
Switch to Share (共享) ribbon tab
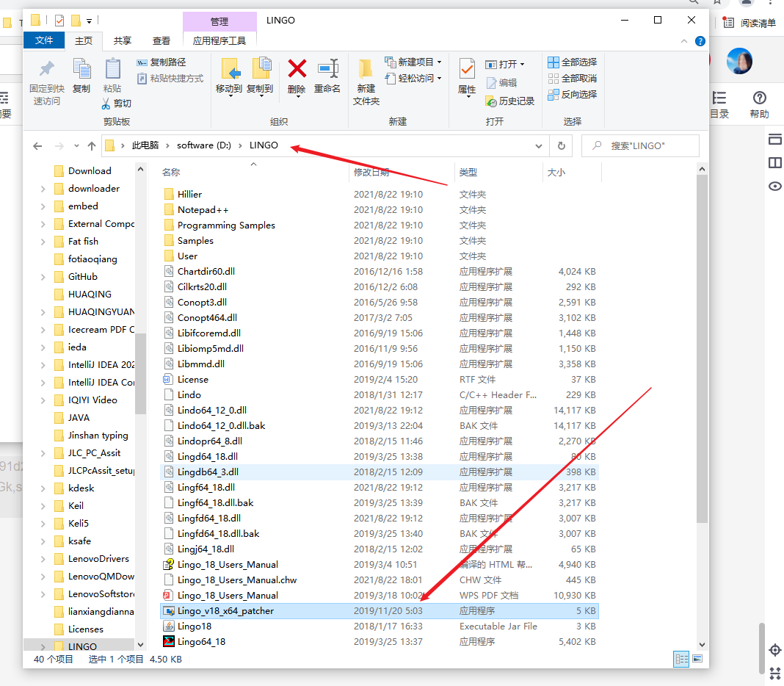(x=122, y=41)
